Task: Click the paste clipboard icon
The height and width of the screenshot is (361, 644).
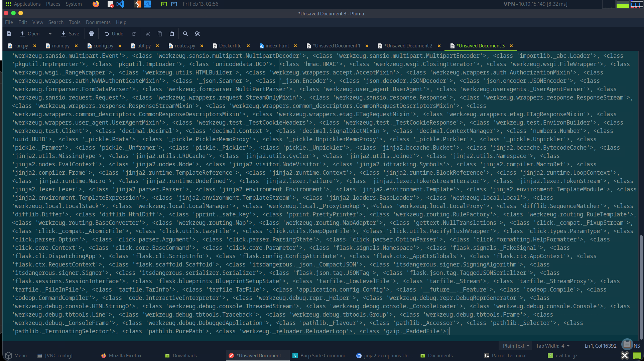Action: [172, 34]
